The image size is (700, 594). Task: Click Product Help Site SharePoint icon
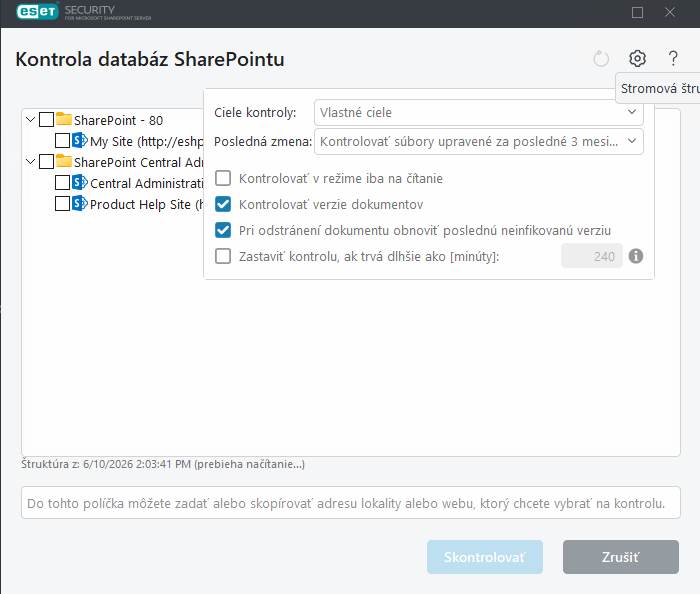(79, 203)
